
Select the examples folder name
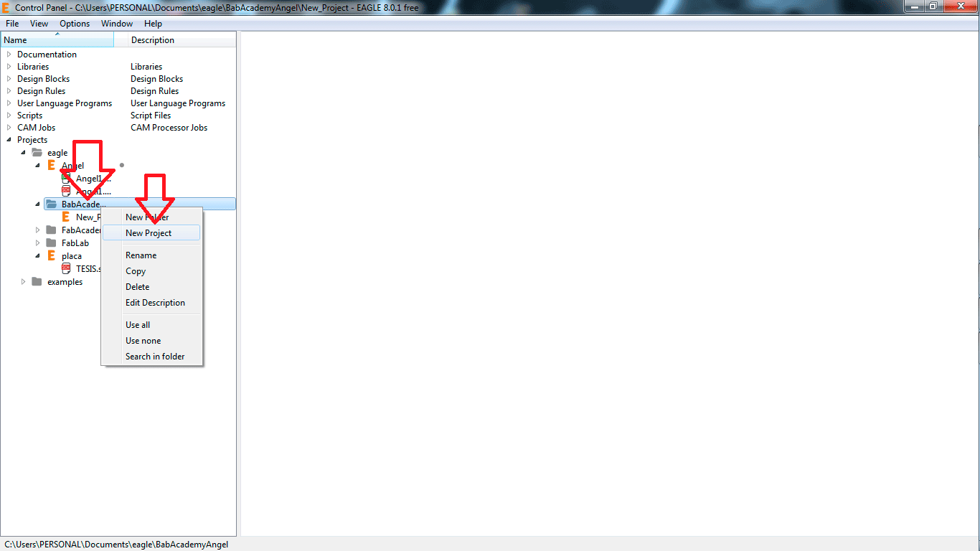pos(65,282)
